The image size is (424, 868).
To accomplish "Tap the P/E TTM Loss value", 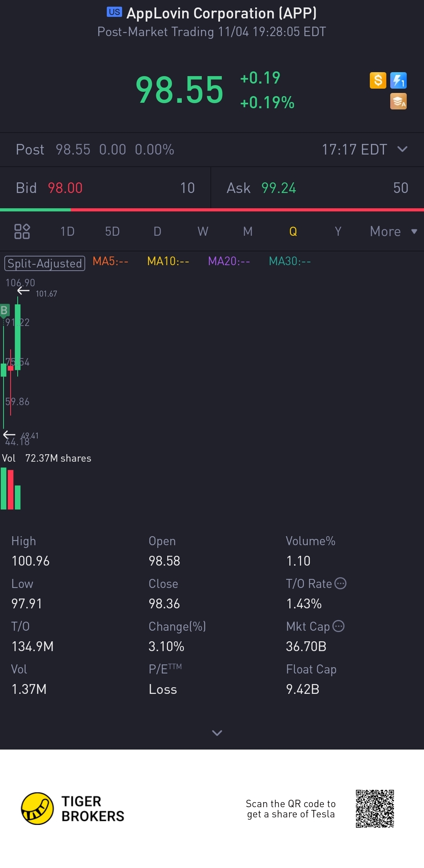I will (163, 689).
